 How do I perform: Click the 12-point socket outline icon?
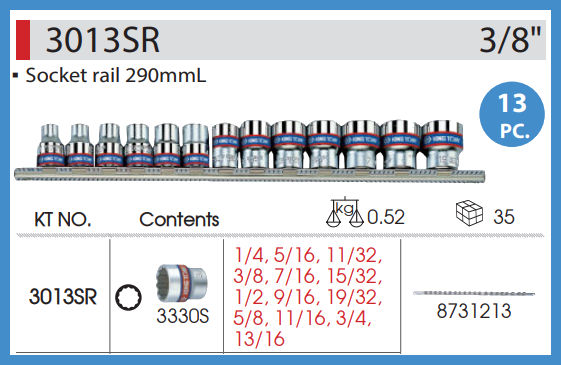point(128,297)
